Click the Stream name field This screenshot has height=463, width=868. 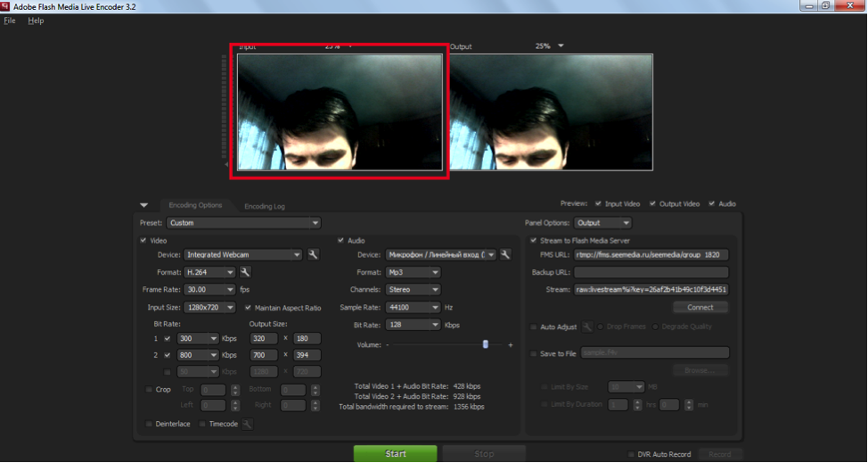click(x=651, y=289)
